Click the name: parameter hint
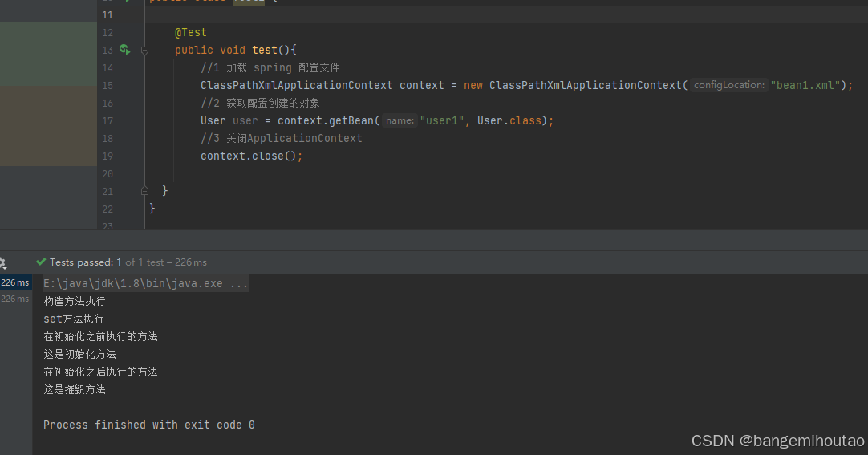The height and width of the screenshot is (455, 868). 400,120
